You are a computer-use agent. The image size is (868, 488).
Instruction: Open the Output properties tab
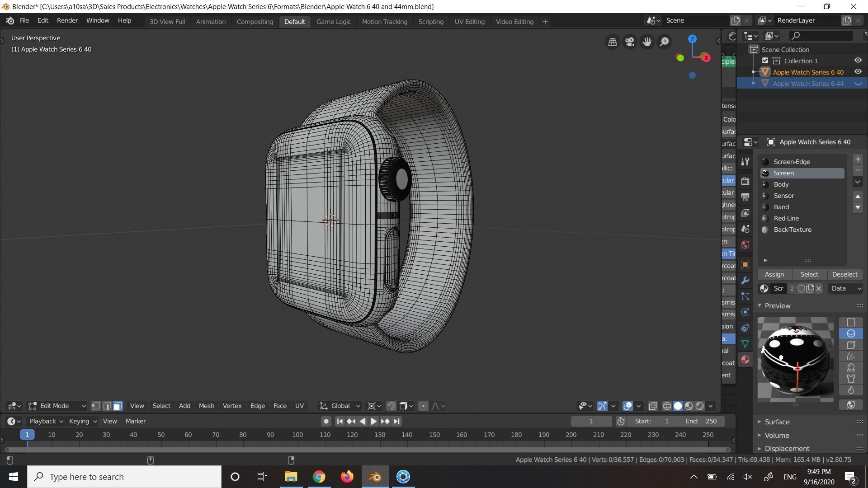pyautogui.click(x=745, y=197)
